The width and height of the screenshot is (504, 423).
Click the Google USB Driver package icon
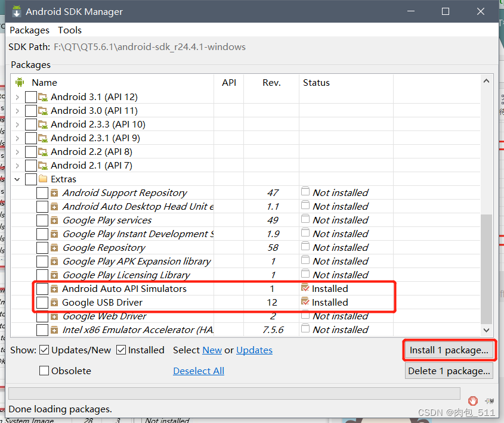point(54,303)
